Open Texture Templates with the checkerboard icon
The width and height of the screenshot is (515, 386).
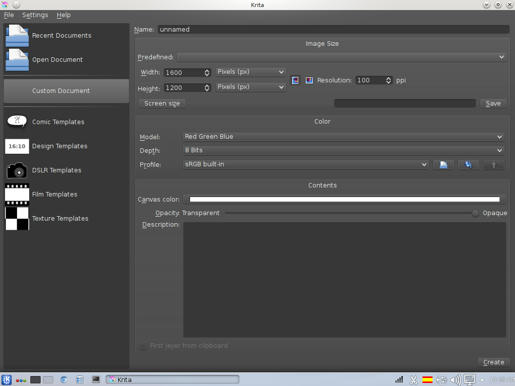(66, 219)
